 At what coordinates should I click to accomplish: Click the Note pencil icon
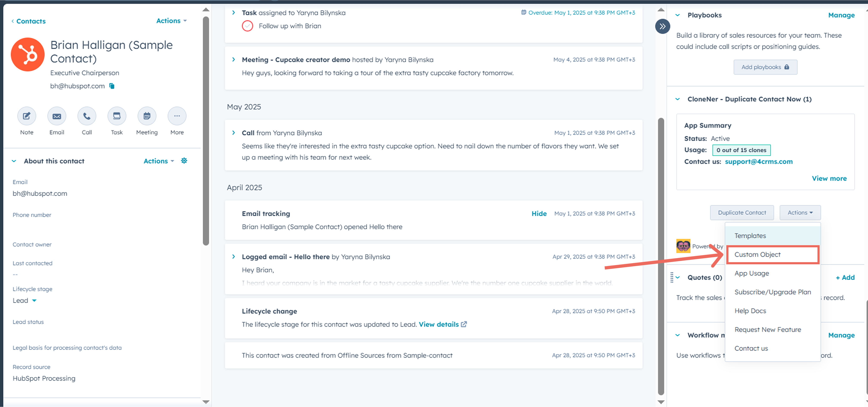27,116
